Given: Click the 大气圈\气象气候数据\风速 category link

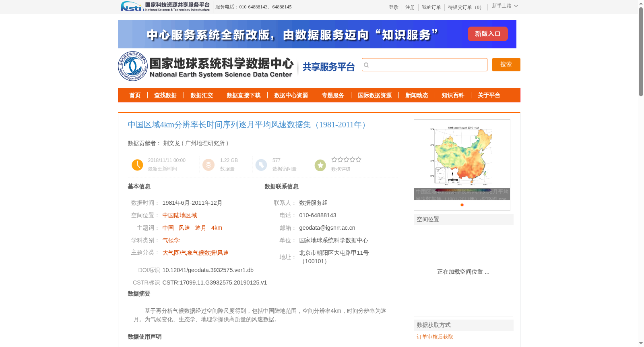Looking at the screenshot, I should coord(196,253).
